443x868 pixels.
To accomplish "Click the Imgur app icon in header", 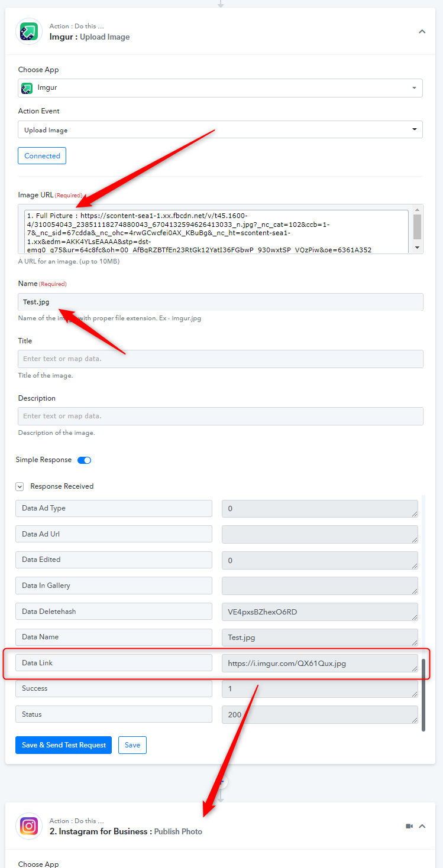I will 29,31.
